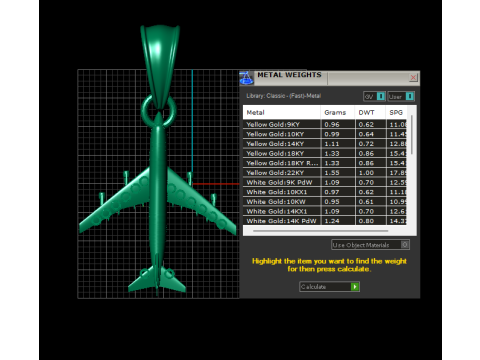
Task: Click the 1.00 DWT cell for 22KY
Action: pyautogui.click(x=370, y=173)
